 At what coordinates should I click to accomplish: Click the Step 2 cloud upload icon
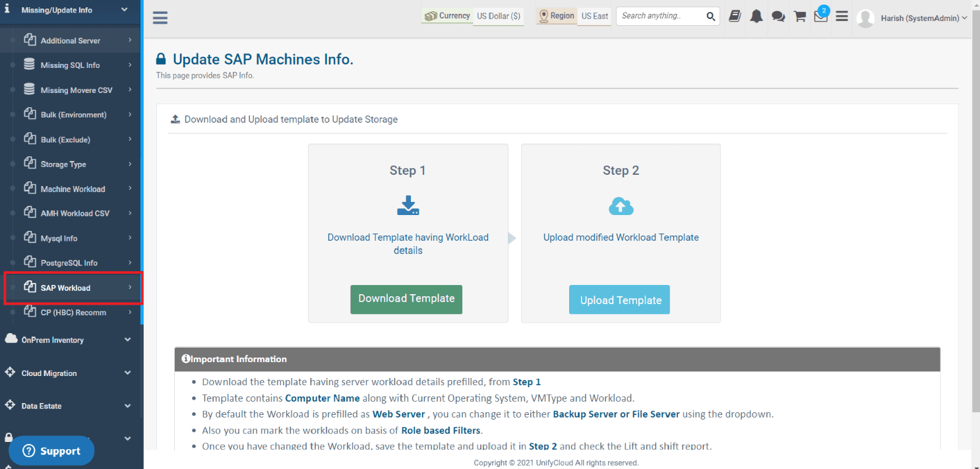point(621,206)
